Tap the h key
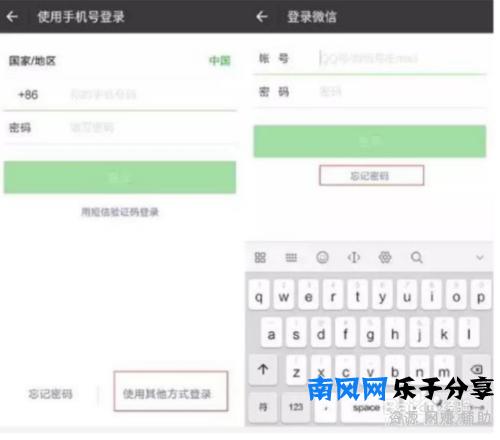 click(x=395, y=333)
